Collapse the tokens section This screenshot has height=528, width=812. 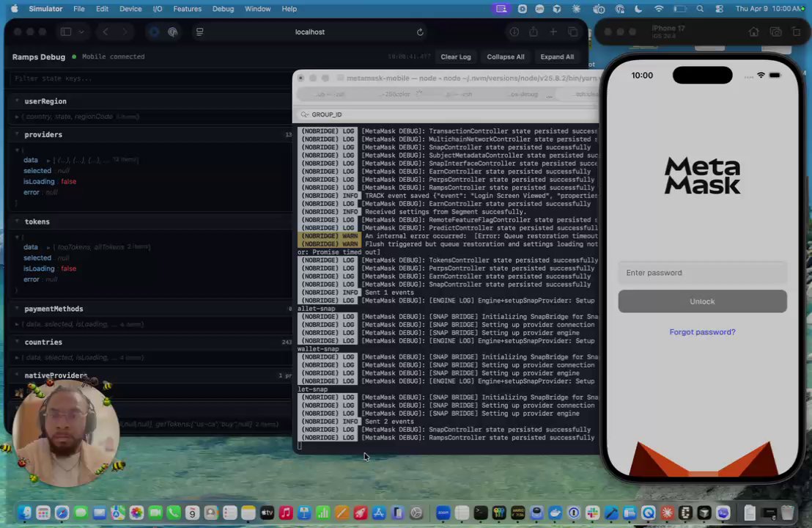pos(17,221)
